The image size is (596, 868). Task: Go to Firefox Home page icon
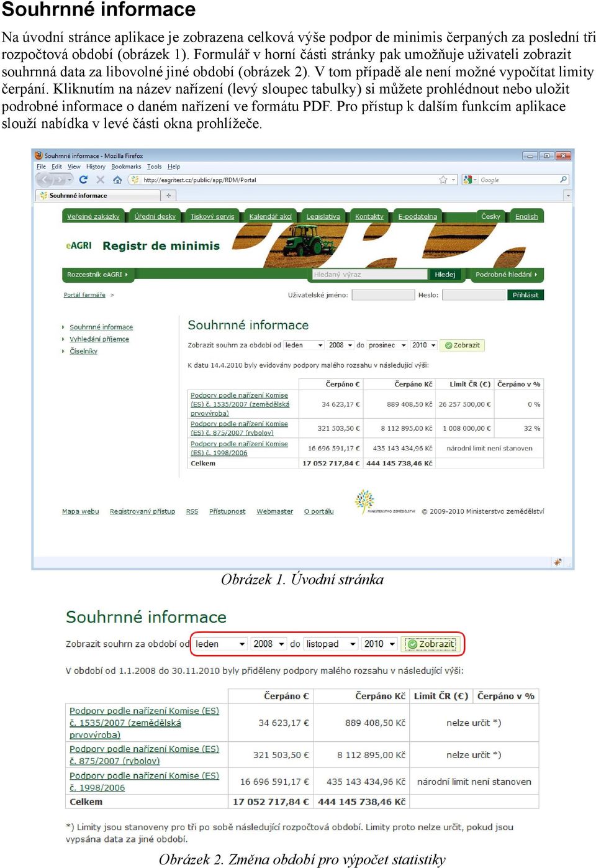click(x=117, y=180)
